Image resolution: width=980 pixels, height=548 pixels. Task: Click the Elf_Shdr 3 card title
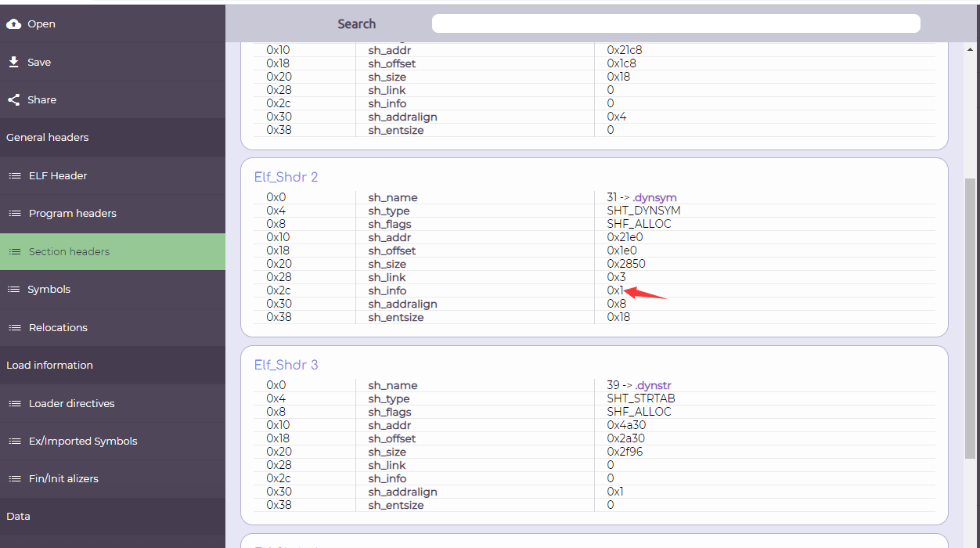(x=286, y=365)
